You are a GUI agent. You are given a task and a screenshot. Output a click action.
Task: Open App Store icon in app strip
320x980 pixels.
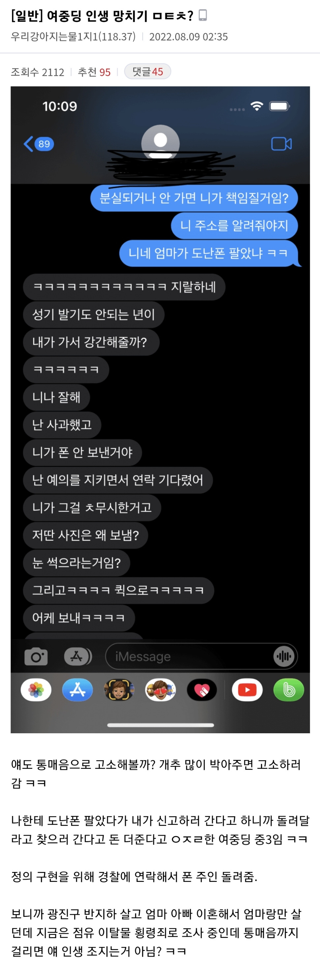pos(77,689)
